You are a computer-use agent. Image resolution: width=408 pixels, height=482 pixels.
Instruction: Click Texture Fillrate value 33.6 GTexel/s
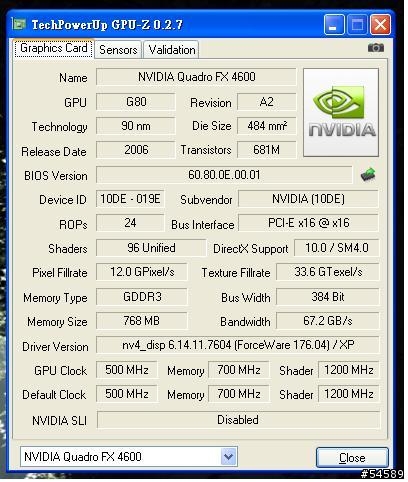point(328,272)
